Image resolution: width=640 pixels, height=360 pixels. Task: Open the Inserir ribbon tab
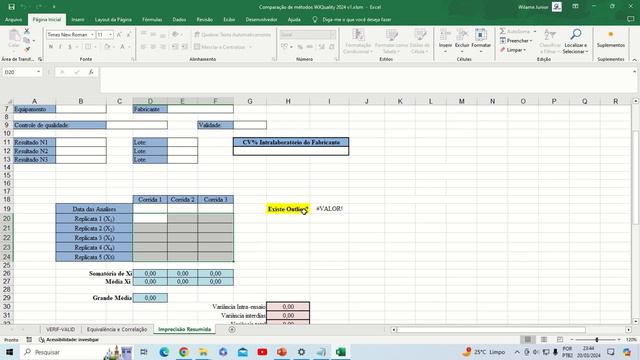click(78, 20)
